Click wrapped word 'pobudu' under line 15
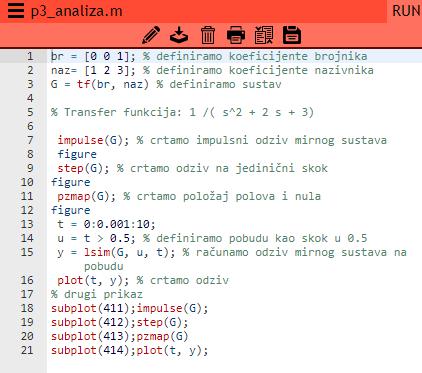This screenshot has height=373, width=422. [103, 266]
